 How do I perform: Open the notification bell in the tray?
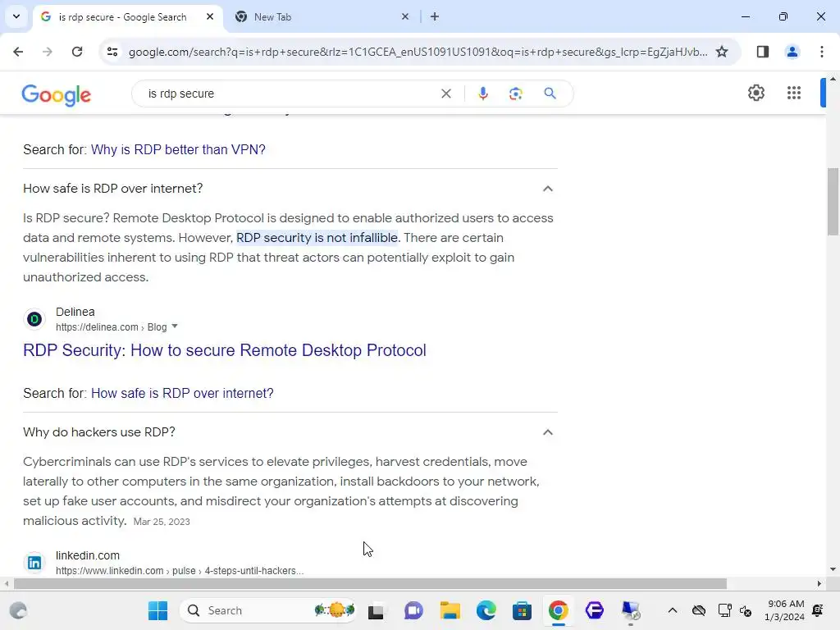(818, 610)
